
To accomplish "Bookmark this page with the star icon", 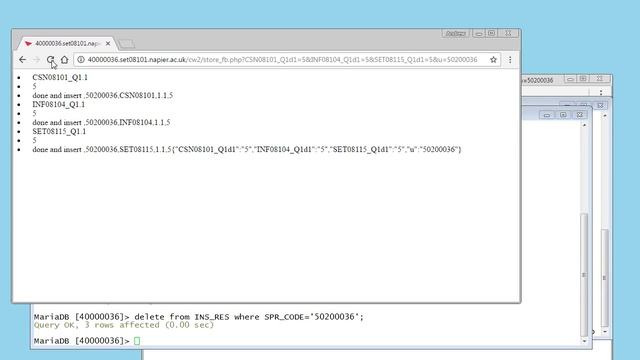I will pyautogui.click(x=493, y=60).
